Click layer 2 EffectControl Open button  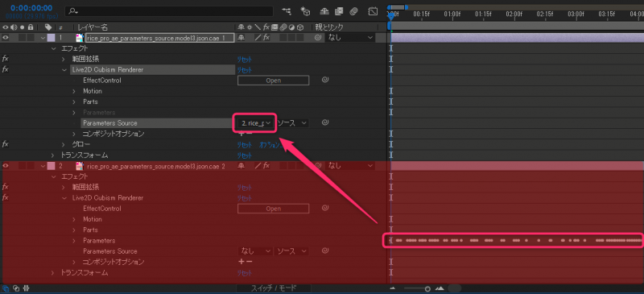point(273,209)
